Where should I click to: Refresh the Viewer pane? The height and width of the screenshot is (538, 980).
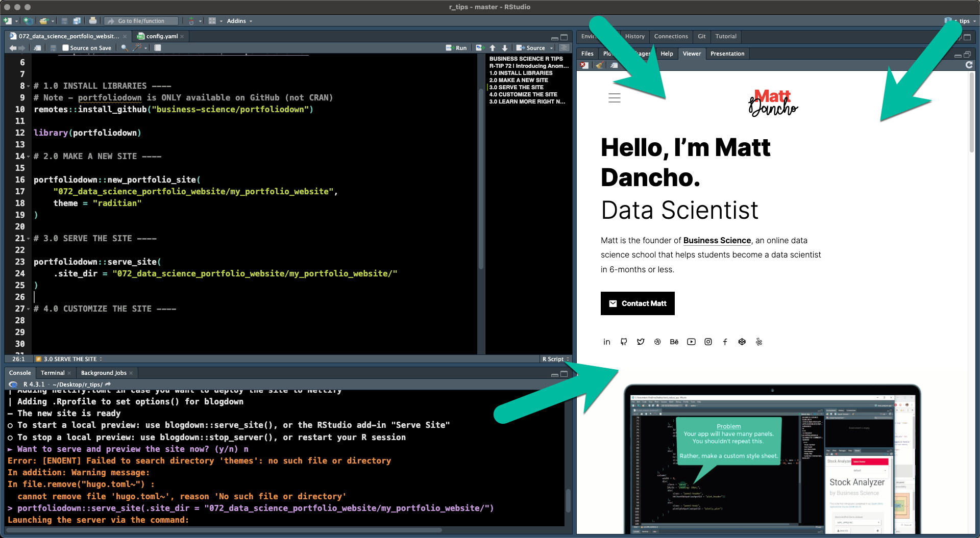tap(969, 65)
